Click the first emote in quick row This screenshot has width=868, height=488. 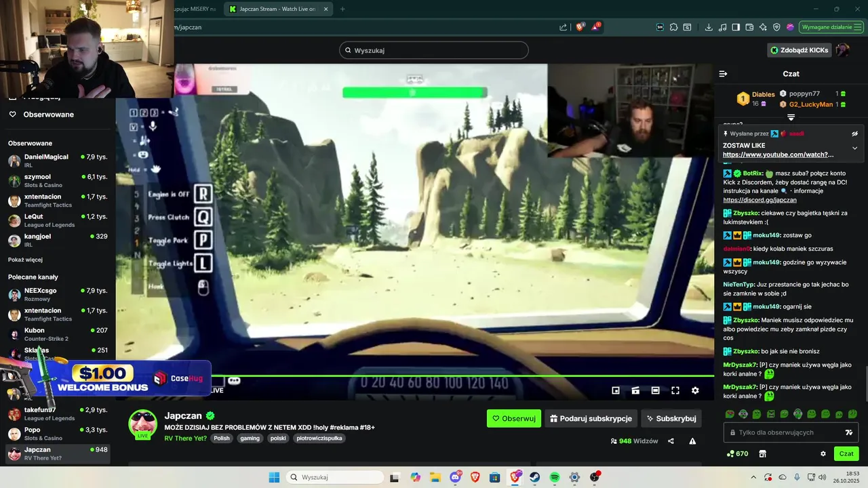pos(730,414)
